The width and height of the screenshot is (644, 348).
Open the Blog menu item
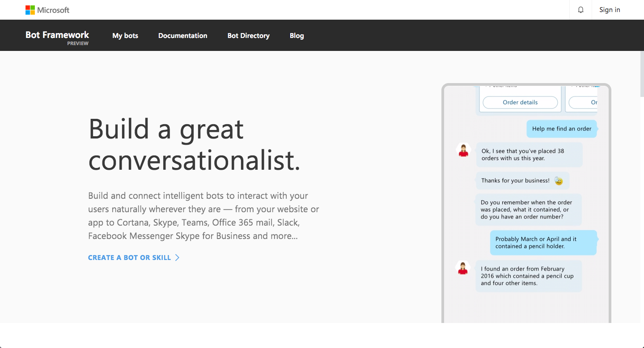click(x=297, y=36)
